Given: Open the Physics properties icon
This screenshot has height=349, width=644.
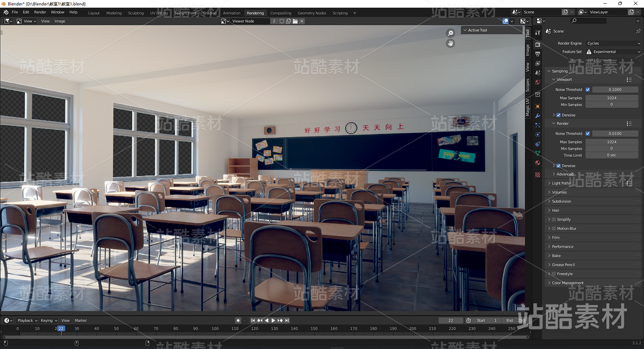Looking at the screenshot, I should 538,134.
